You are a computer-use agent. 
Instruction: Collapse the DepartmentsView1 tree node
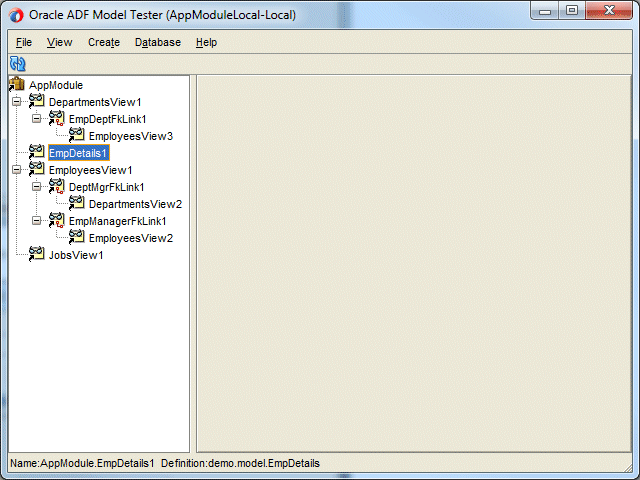click(x=16, y=102)
